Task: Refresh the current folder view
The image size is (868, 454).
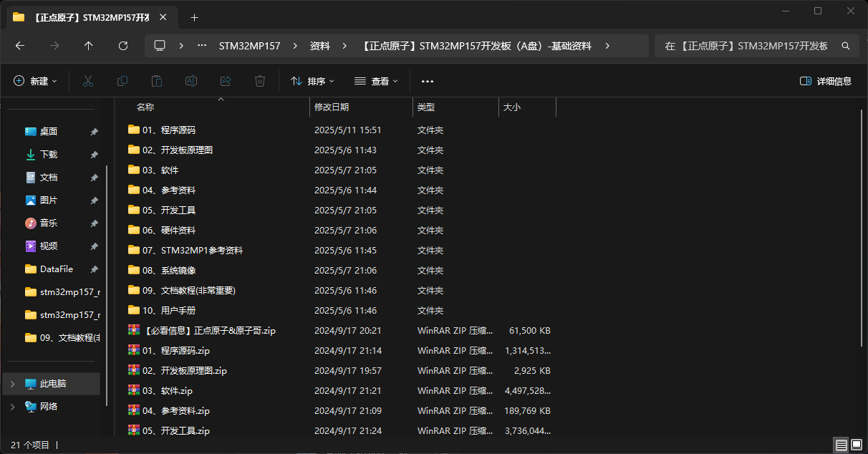Action: pyautogui.click(x=123, y=46)
